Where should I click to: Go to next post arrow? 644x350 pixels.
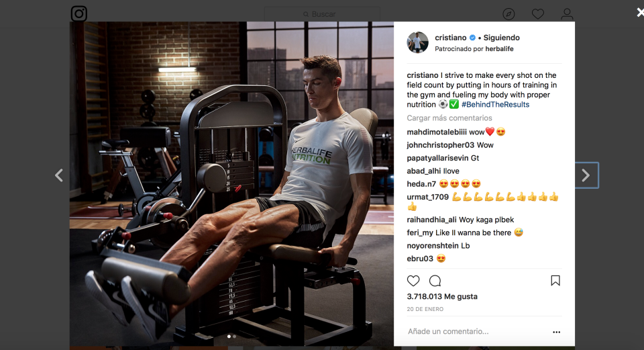586,175
